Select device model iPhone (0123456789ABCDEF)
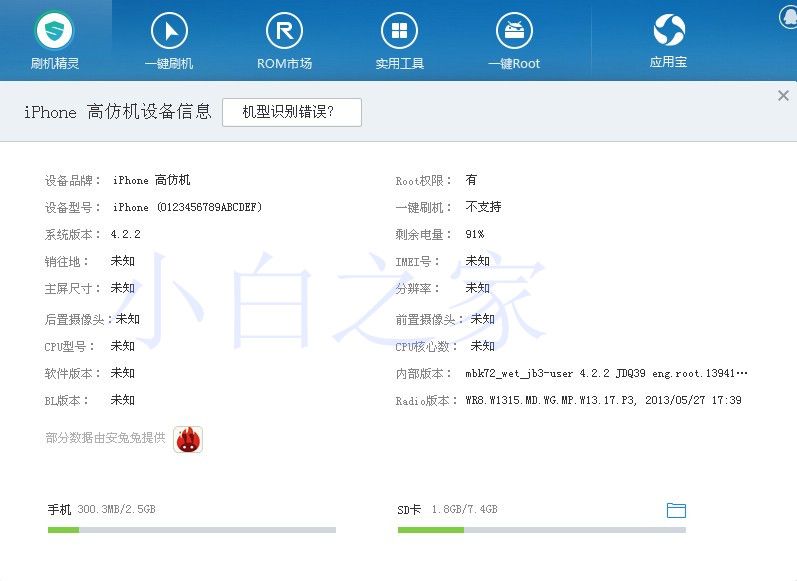Image resolution: width=797 pixels, height=581 pixels. (187, 207)
